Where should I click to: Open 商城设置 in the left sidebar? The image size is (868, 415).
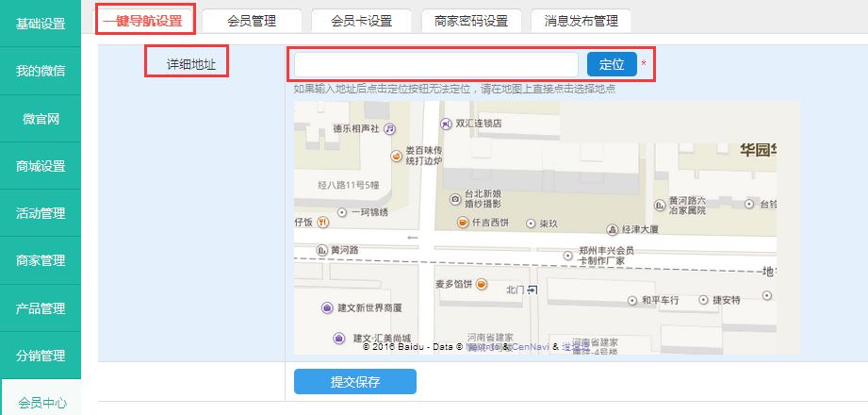(x=41, y=166)
